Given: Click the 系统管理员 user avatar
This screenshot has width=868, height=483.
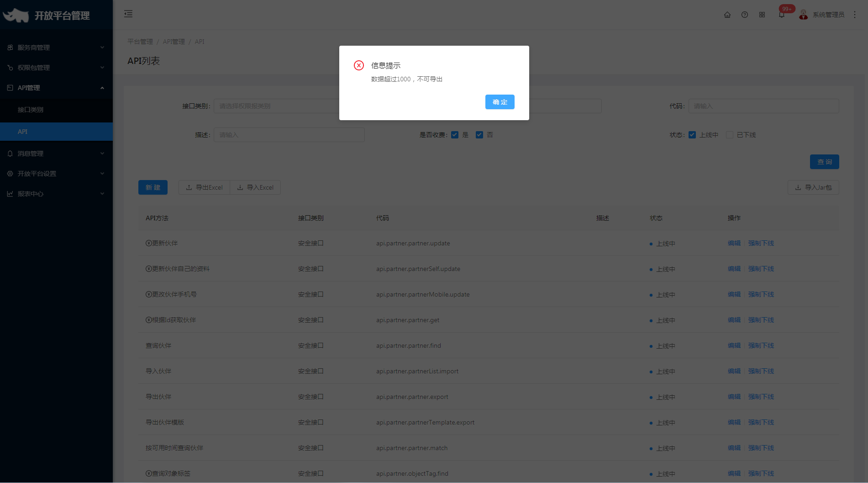Looking at the screenshot, I should coord(804,15).
